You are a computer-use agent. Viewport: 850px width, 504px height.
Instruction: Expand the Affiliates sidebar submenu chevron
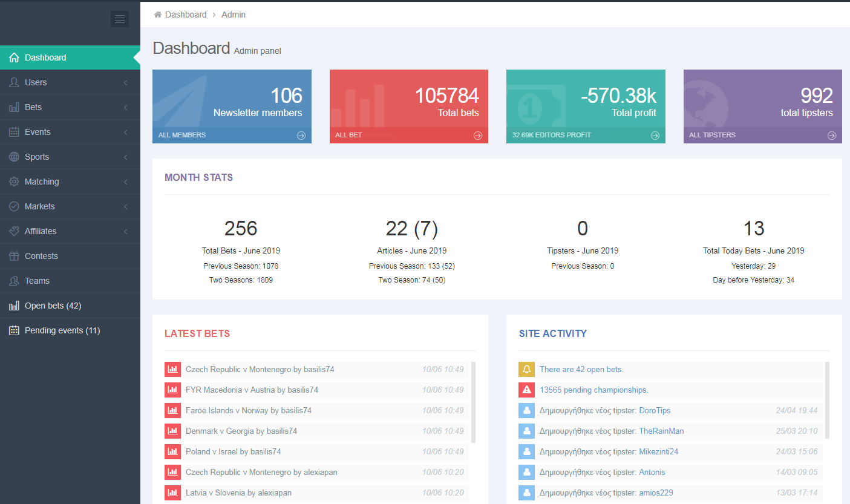(x=125, y=231)
